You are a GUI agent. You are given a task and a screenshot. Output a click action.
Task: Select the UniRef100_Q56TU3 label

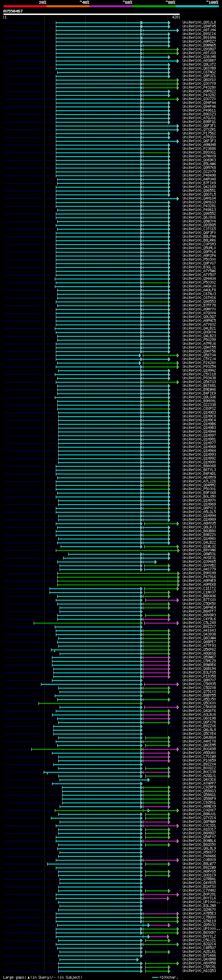click(x=199, y=382)
